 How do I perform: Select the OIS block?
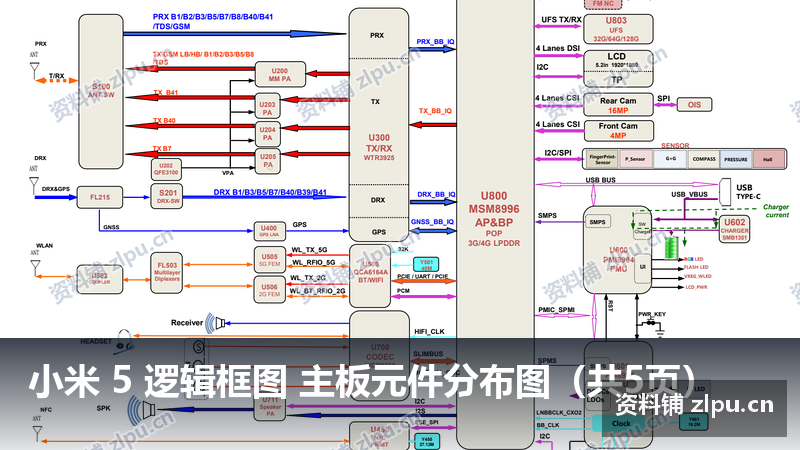(x=694, y=105)
